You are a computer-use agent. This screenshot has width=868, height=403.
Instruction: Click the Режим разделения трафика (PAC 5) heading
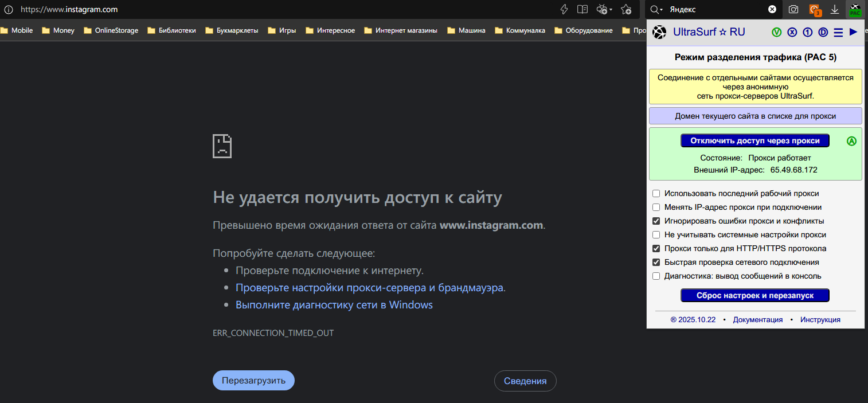click(755, 57)
